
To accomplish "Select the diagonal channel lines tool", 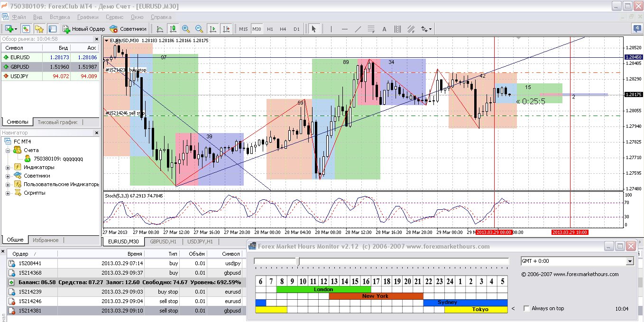I will [x=411, y=29].
